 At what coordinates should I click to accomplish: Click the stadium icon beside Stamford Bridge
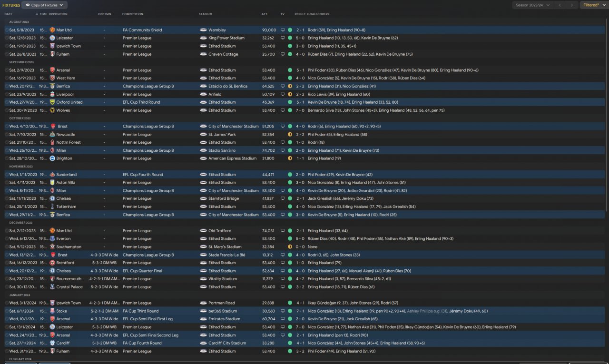[x=203, y=198]
